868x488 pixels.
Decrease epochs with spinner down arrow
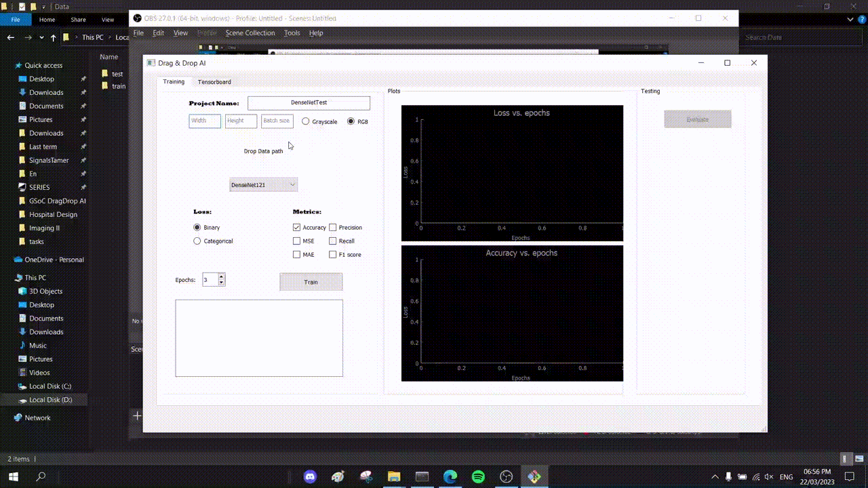[x=222, y=283]
